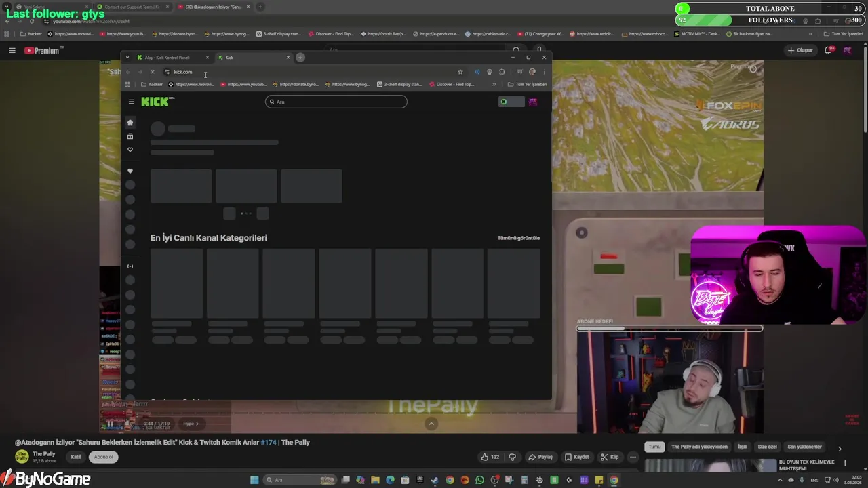Click previous arrow of Kick featured carousel
The width and height of the screenshot is (868, 488).
(229, 213)
